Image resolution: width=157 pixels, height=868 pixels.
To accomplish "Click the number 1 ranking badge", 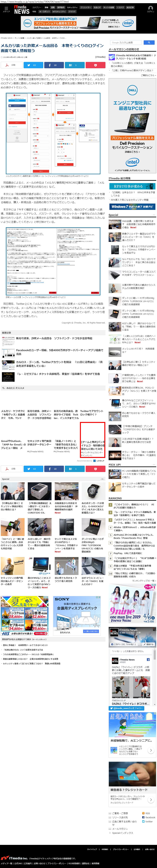I will 110,504.
